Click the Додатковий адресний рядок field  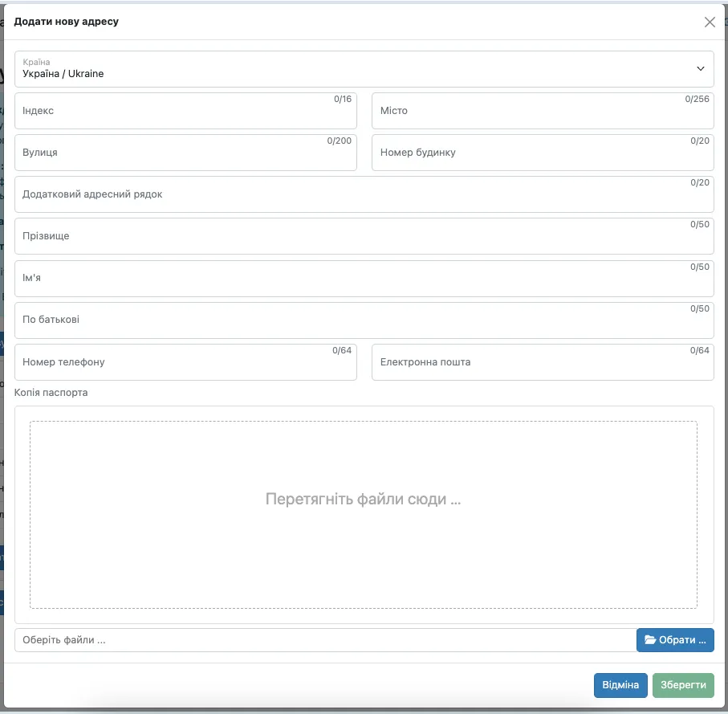click(364, 194)
